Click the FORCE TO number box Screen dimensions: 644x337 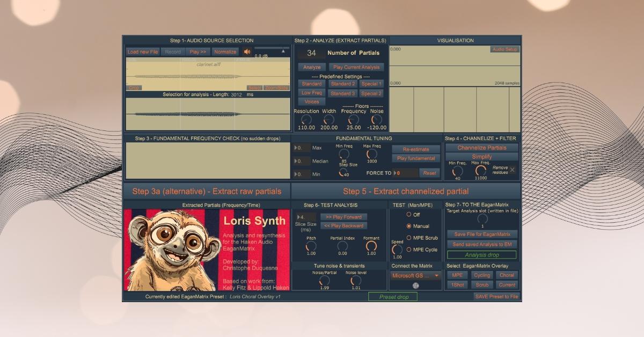[x=405, y=173]
